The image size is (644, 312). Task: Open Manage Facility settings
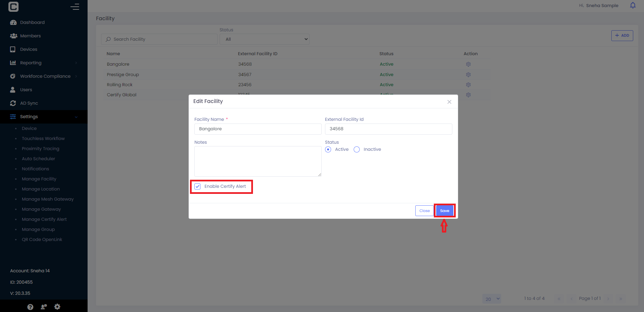(x=39, y=179)
